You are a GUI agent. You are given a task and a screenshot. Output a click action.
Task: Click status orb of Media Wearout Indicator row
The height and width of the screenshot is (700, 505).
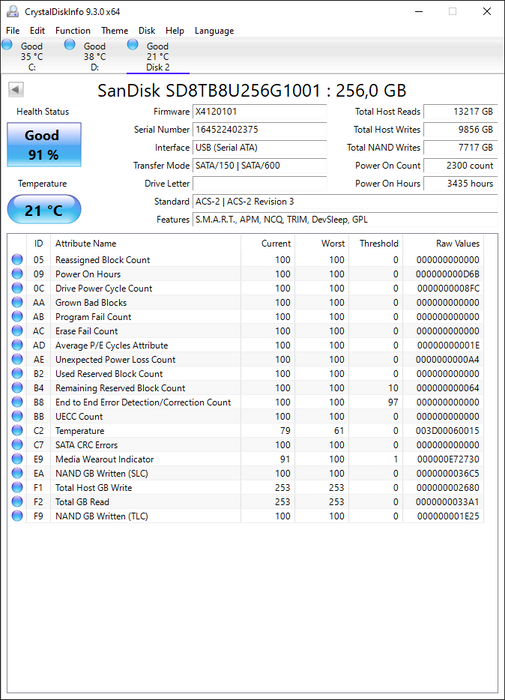pyautogui.click(x=17, y=459)
